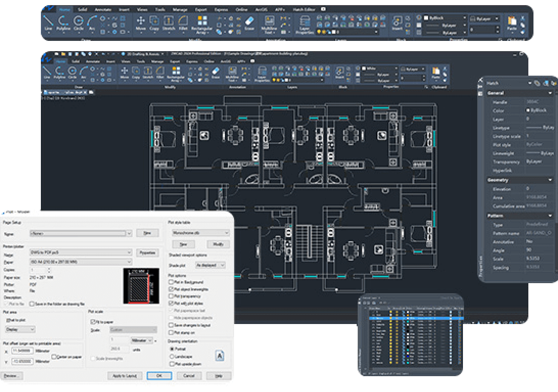Viewport: 558px width, 392px height.
Task: Enable the Plot in Background checkbox
Action: pyautogui.click(x=172, y=282)
